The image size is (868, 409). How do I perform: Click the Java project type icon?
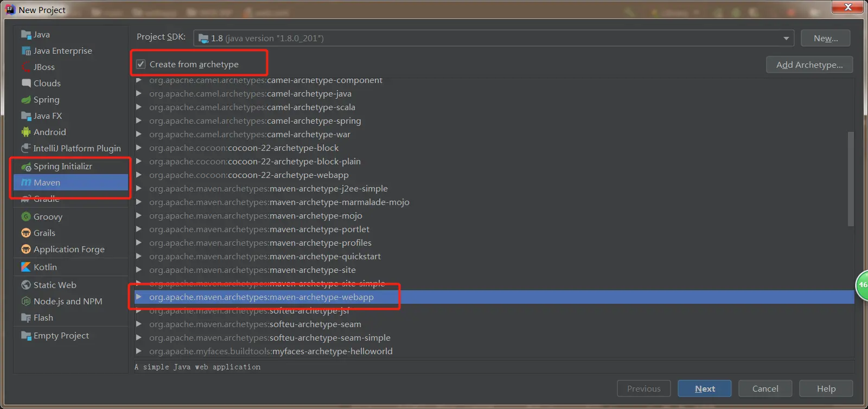coord(26,35)
